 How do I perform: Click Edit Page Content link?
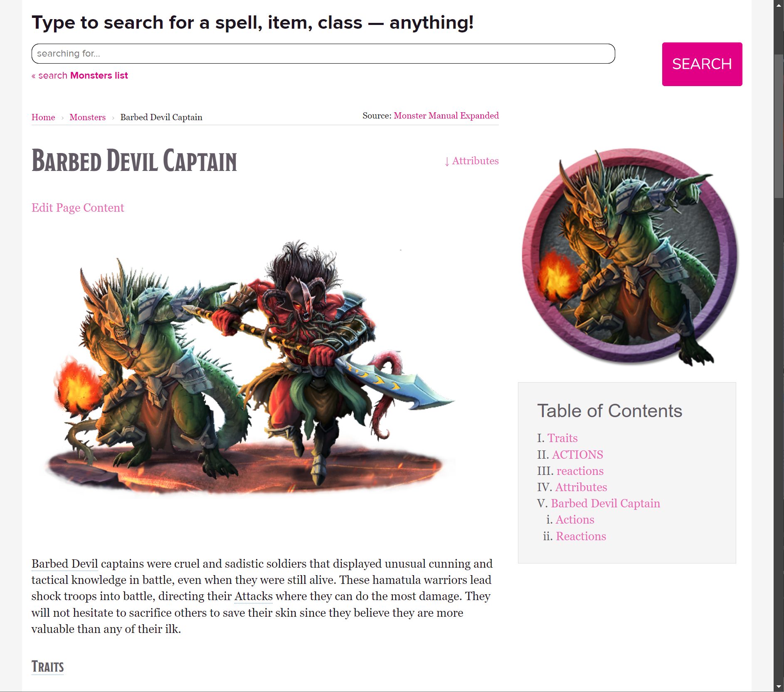pyautogui.click(x=78, y=208)
